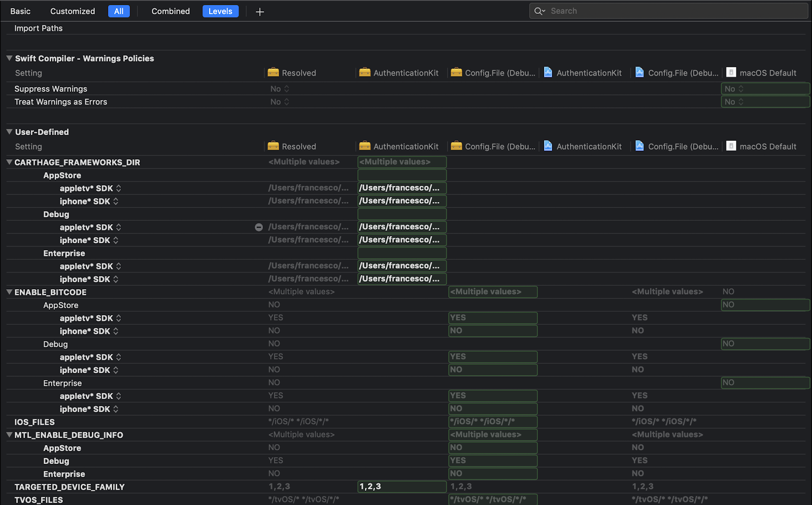This screenshot has width=812, height=505.
Task: Click the plus button to add a column
Action: 259,11
